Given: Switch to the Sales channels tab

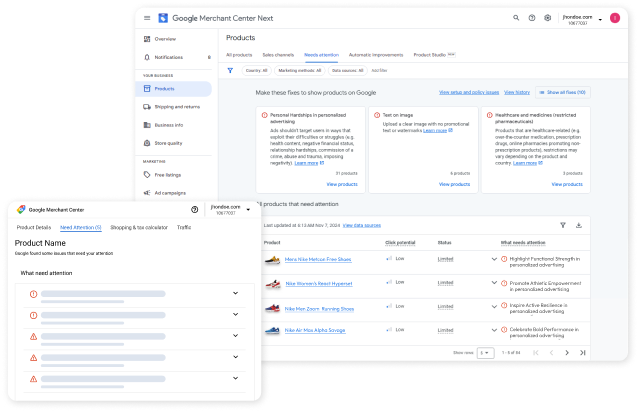Looking at the screenshot, I should [278, 55].
